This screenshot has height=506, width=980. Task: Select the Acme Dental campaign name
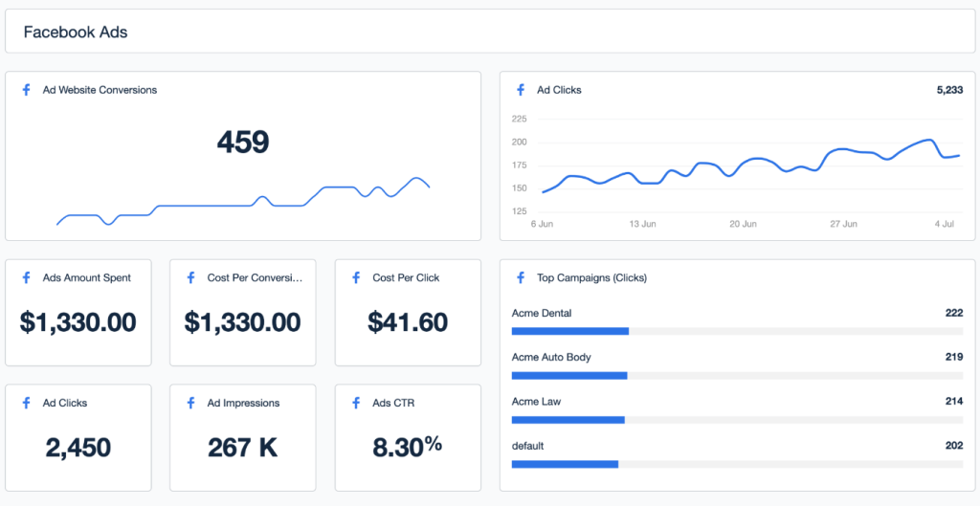(542, 313)
